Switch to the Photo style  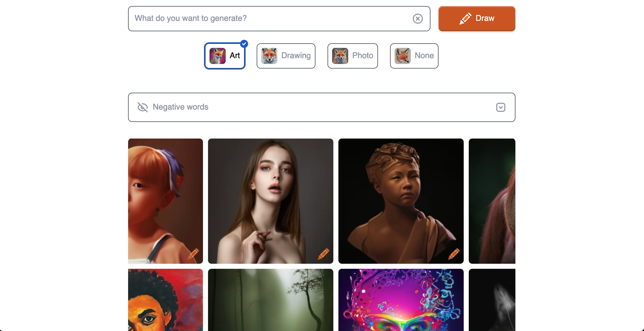[x=353, y=56]
